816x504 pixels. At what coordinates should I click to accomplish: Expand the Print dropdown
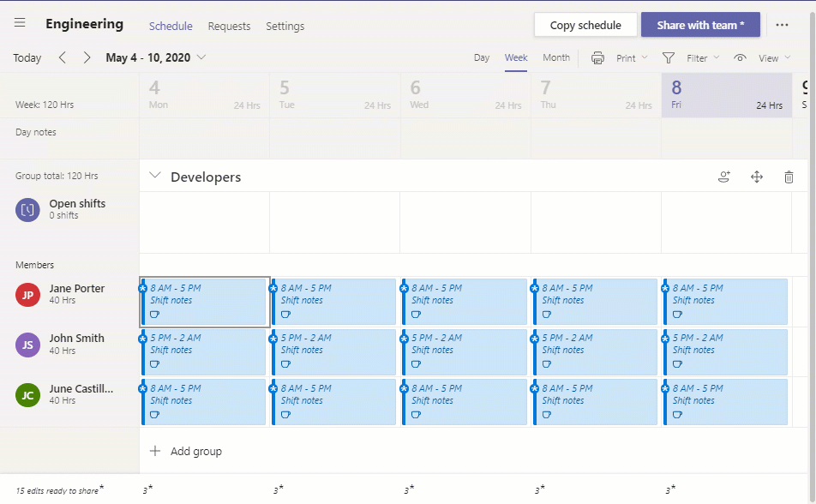pos(633,57)
